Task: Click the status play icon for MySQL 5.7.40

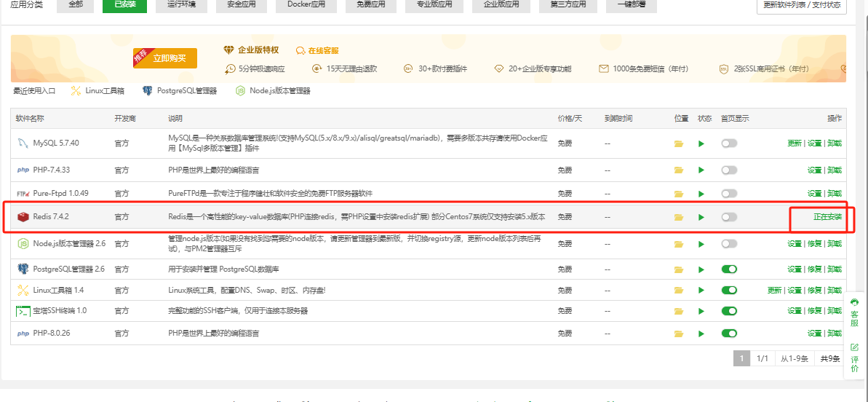Action: coord(701,144)
